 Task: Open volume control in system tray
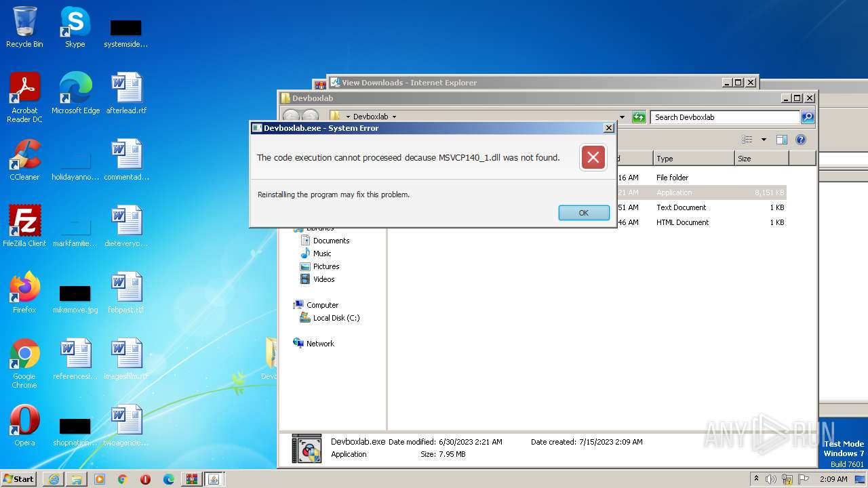tap(771, 479)
